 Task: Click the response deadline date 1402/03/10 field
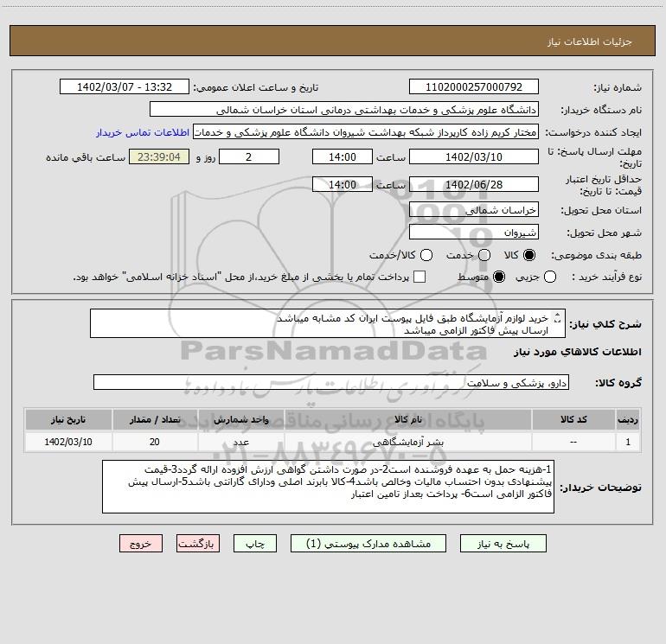click(x=474, y=157)
